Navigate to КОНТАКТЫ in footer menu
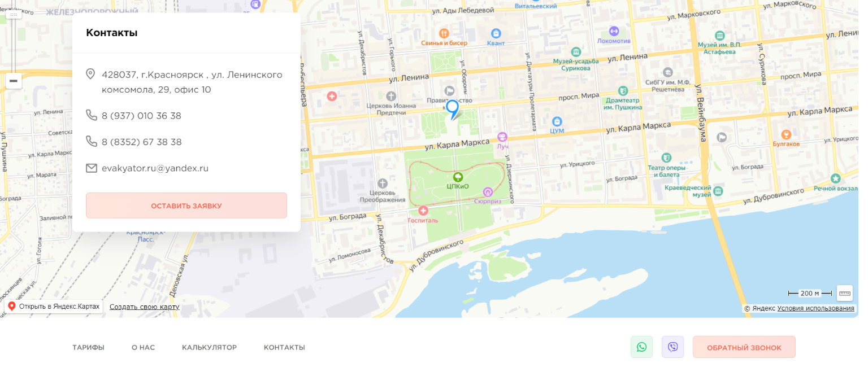The image size is (868, 376). pyautogui.click(x=284, y=347)
